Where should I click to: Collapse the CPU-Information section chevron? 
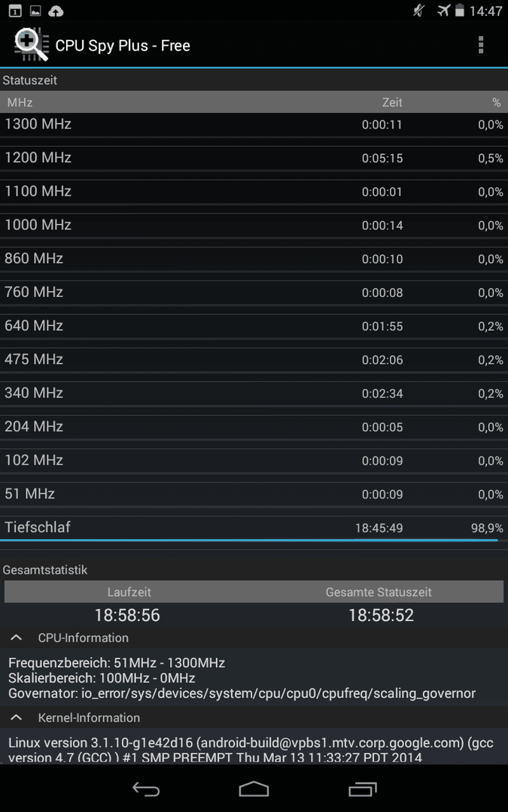[17, 638]
